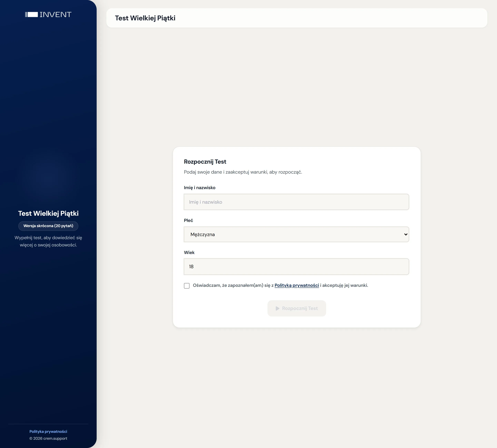
Task: Focus the Imię i nazwisko input field
Action: click(296, 202)
